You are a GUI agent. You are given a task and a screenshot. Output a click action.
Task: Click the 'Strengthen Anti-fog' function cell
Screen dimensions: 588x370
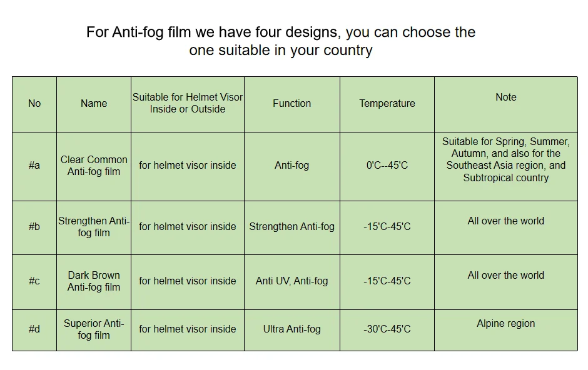pos(291,226)
